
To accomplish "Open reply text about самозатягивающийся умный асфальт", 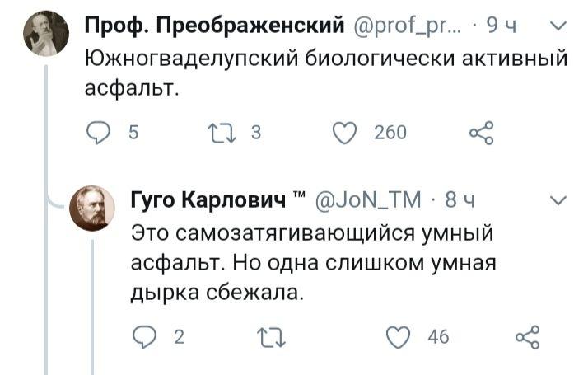I will [x=313, y=262].
